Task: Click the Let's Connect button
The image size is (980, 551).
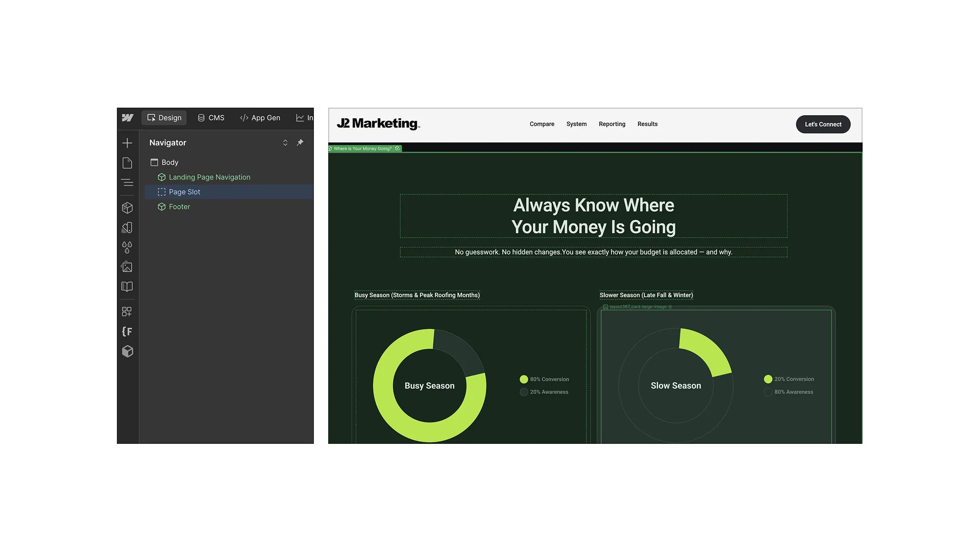Action: (x=823, y=124)
